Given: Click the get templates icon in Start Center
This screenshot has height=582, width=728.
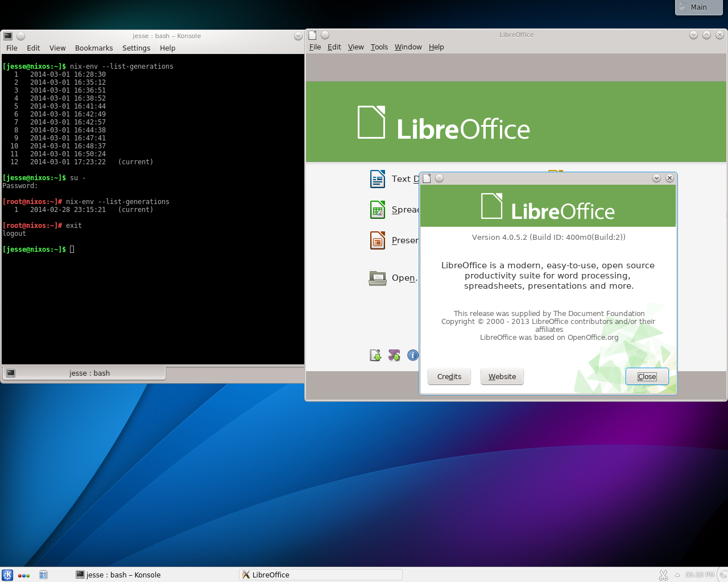Looking at the screenshot, I should pos(376,355).
